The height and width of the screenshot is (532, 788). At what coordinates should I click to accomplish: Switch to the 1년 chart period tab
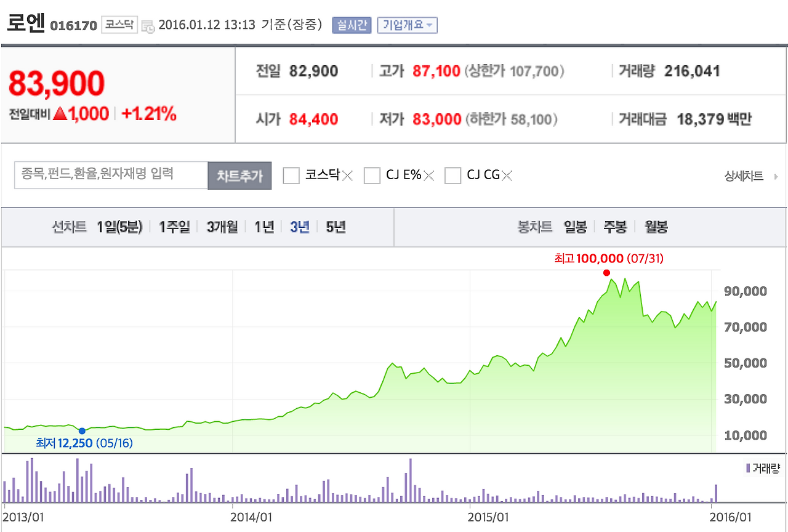tap(263, 227)
